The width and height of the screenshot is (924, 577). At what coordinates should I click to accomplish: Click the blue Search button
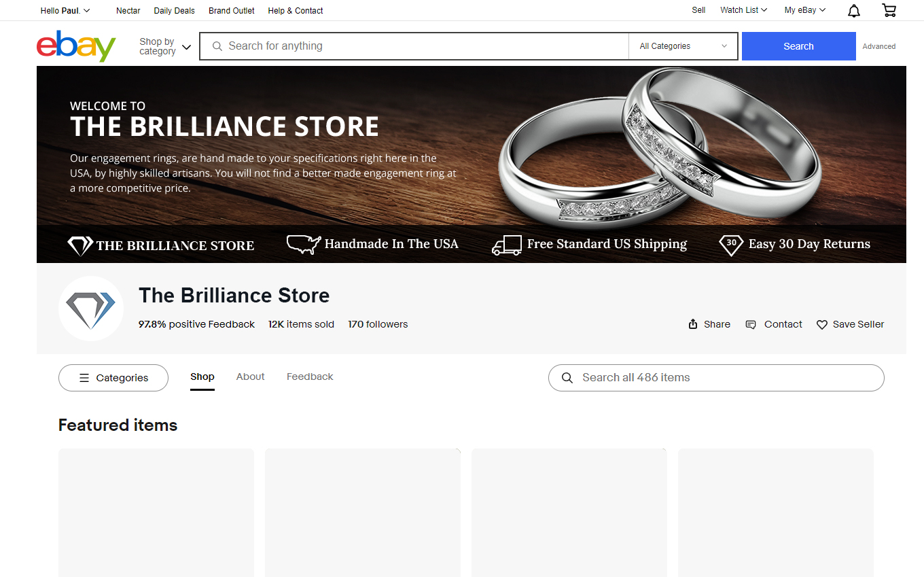(798, 46)
